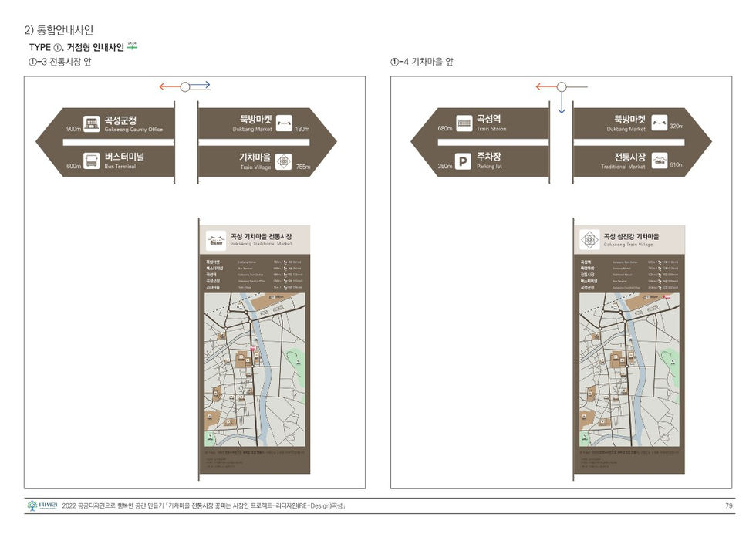Click the '곡성군청' sign label
756x534 pixels.
(x=120, y=120)
